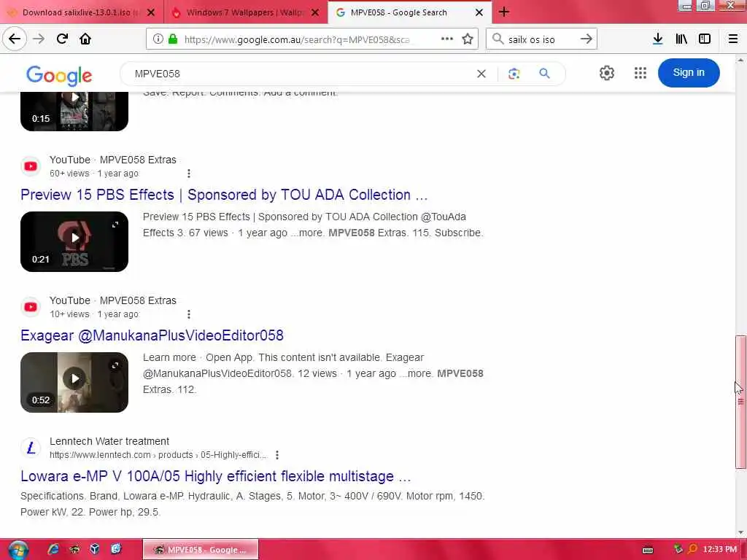Go back to the previous page
747x560 pixels.
click(x=15, y=39)
